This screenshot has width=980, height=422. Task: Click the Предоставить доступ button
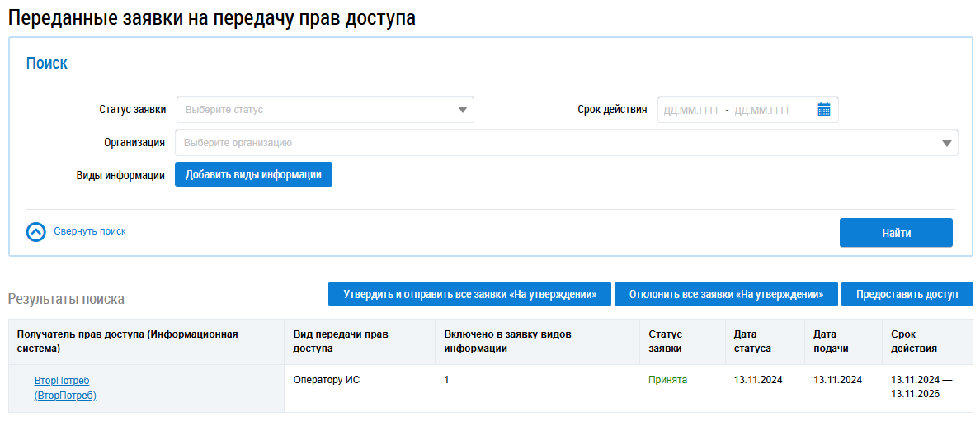coord(907,294)
